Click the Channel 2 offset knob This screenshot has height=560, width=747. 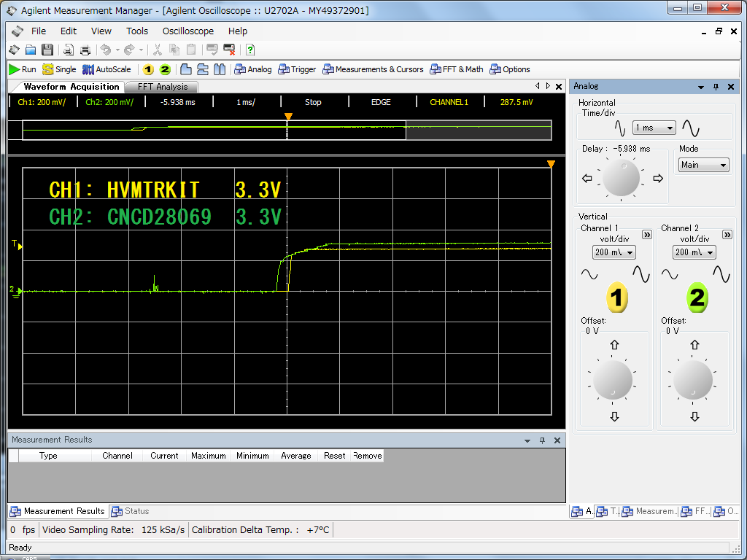pyautogui.click(x=693, y=380)
